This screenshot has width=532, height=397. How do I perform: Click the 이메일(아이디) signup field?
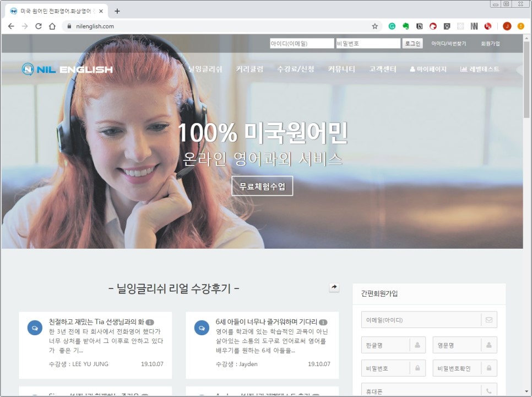tap(421, 320)
